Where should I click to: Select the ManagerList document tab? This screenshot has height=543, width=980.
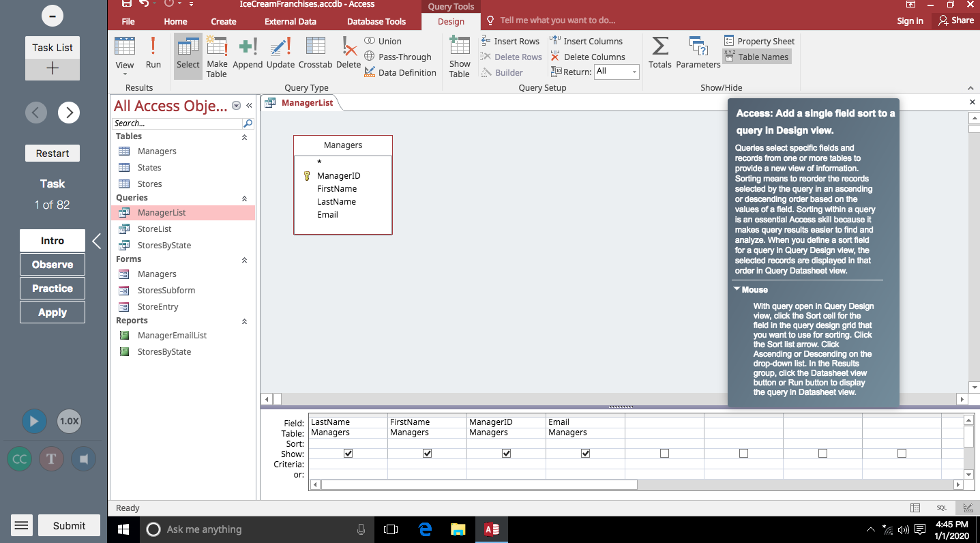(300, 103)
